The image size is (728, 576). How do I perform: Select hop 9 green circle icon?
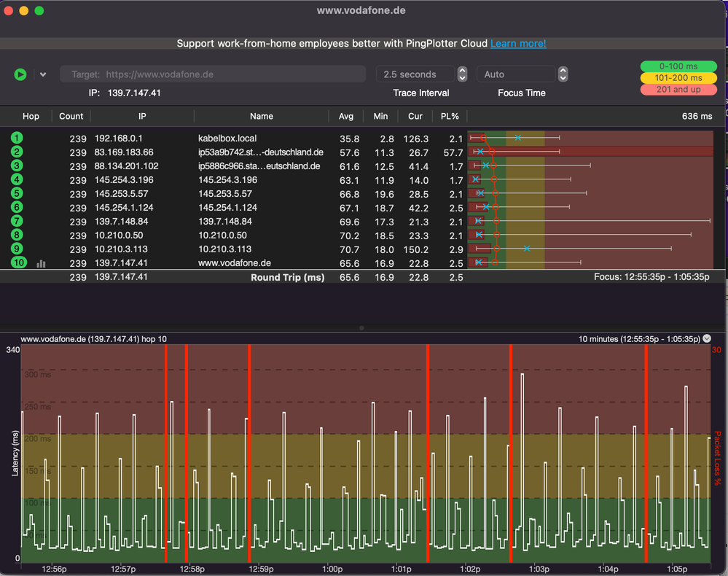click(x=17, y=249)
